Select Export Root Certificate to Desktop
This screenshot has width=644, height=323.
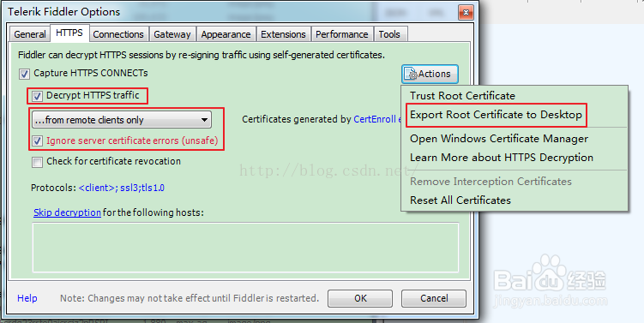click(496, 115)
